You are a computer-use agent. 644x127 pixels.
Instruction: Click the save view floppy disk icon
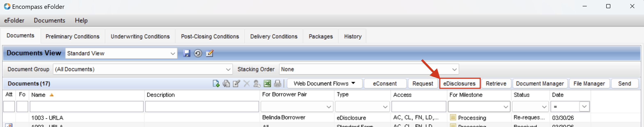[x=187, y=53]
